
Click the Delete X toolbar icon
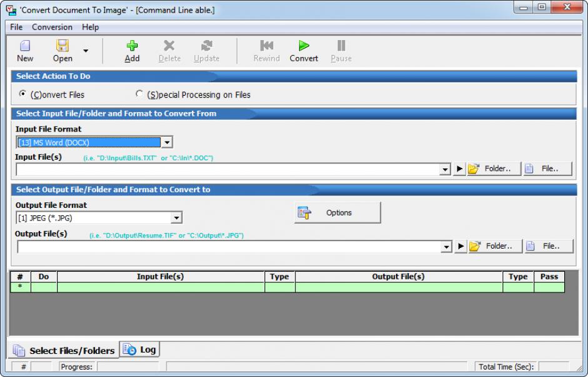(x=169, y=46)
